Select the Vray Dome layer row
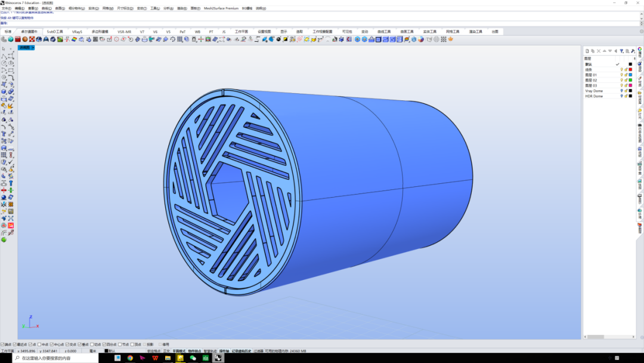This screenshot has height=363, width=644. point(609,91)
